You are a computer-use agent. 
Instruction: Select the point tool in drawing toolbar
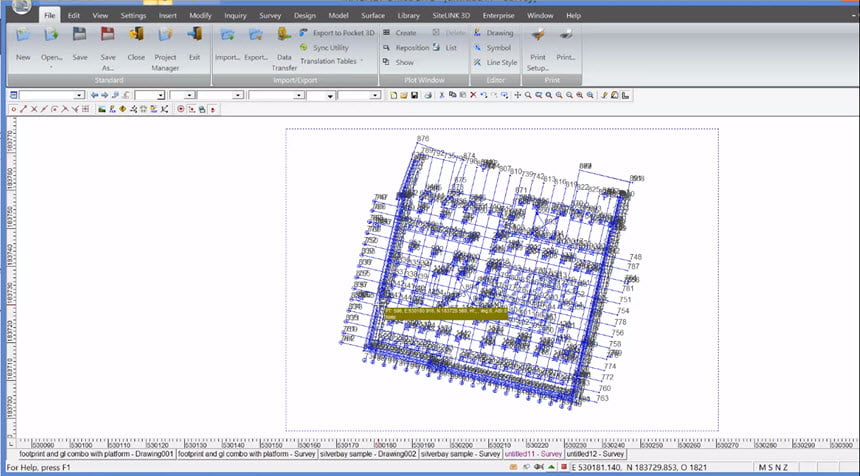pos(14,110)
